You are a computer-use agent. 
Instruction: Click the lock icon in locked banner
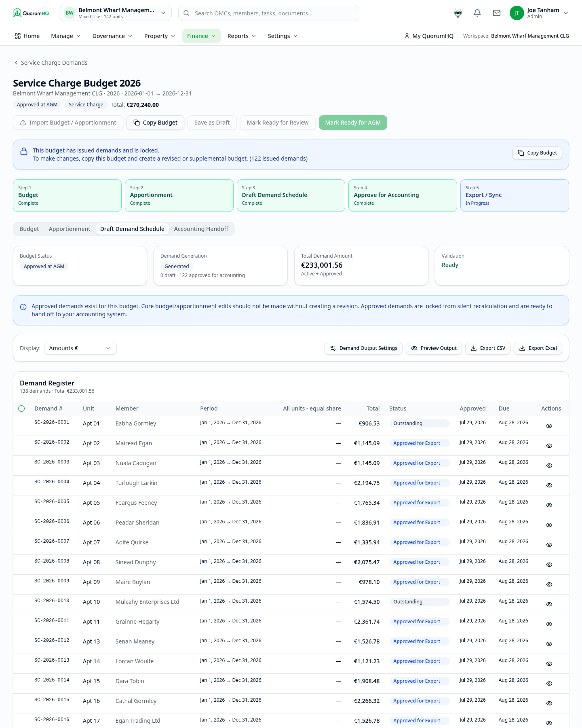coord(24,151)
